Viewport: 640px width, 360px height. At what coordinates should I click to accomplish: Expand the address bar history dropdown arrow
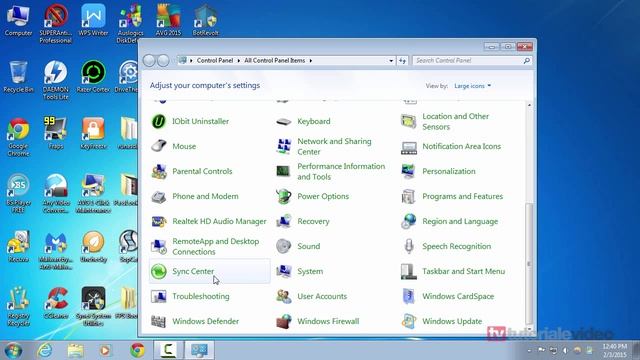[x=391, y=61]
